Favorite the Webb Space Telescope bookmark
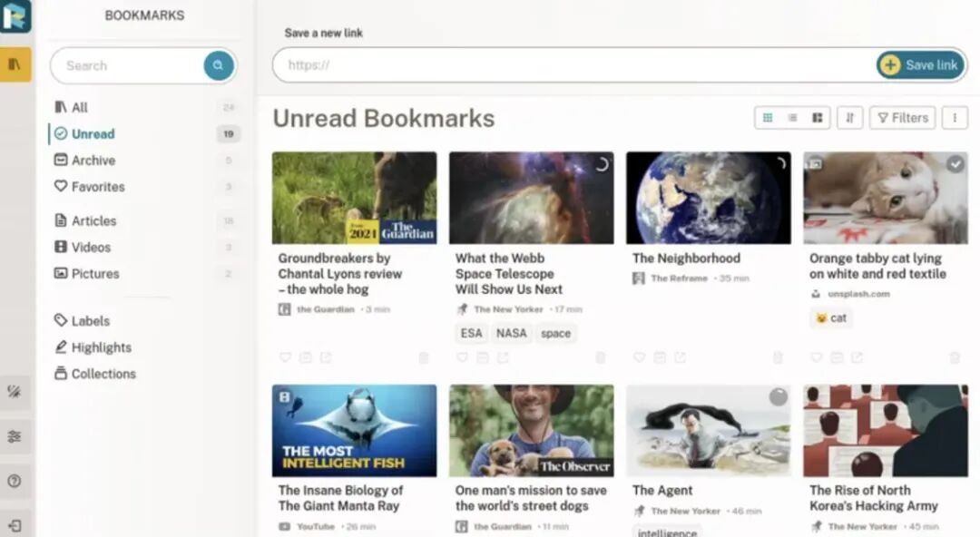 tap(462, 357)
